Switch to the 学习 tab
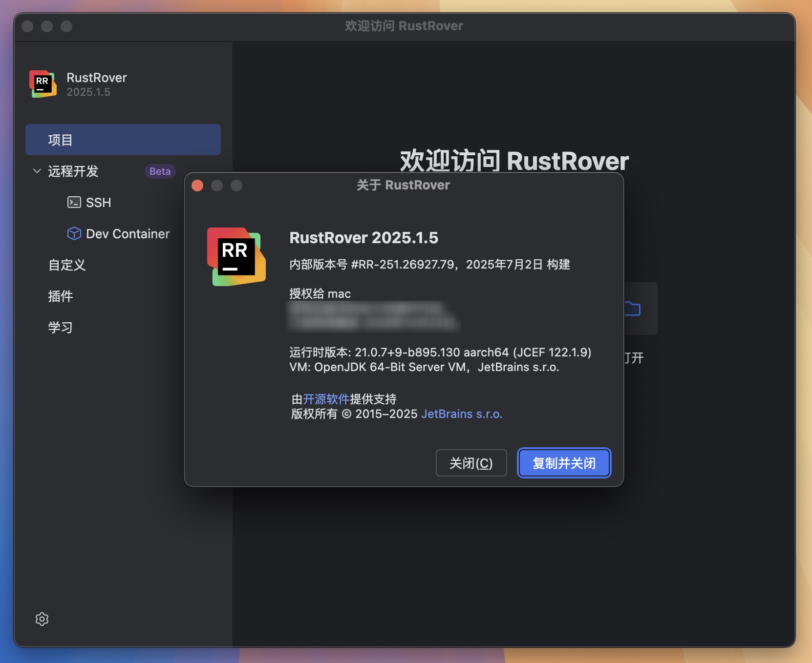This screenshot has height=663, width=812. [x=61, y=328]
